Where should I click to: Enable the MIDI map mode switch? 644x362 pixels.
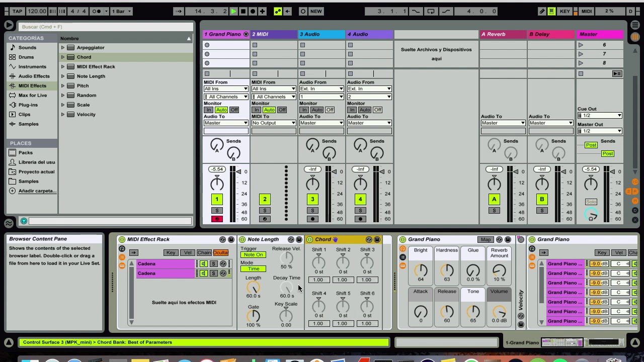pos(587,11)
